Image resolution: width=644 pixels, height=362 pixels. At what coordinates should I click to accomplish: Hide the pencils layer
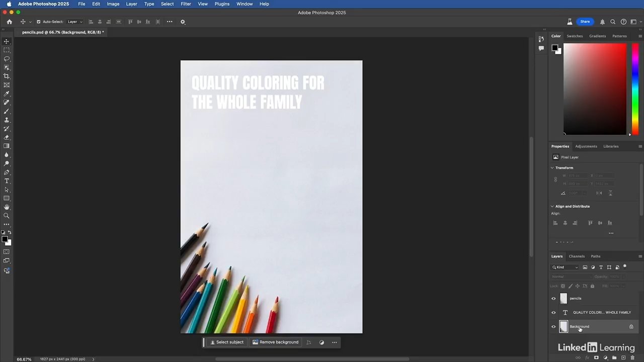coord(553,299)
